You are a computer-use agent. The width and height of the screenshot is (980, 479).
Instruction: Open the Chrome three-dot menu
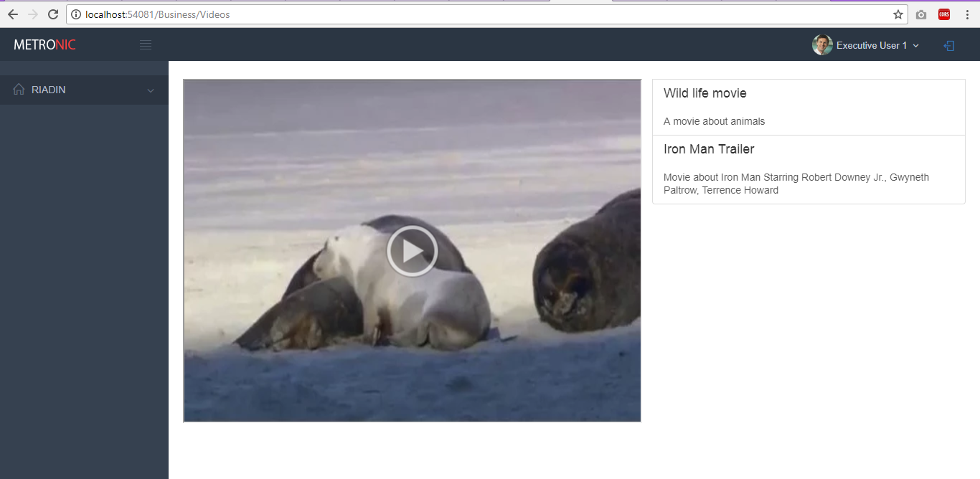click(967, 14)
